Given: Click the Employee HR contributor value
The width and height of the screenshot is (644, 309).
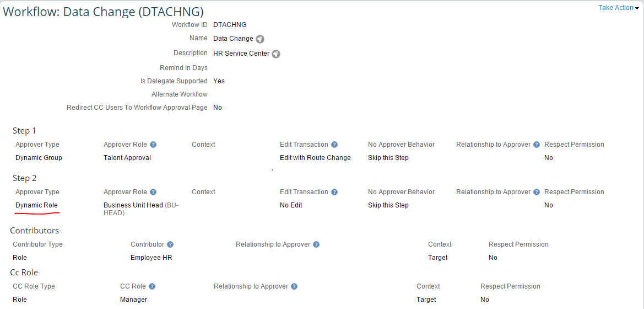Looking at the screenshot, I should point(151,258).
